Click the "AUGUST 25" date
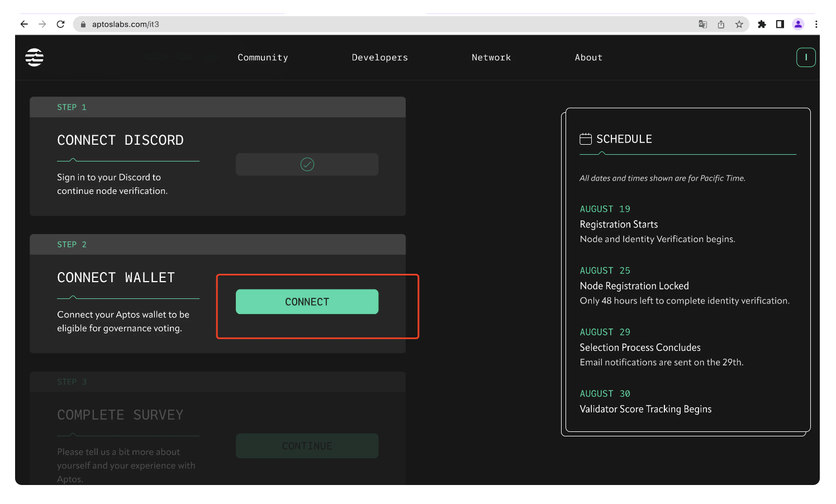 605,270
